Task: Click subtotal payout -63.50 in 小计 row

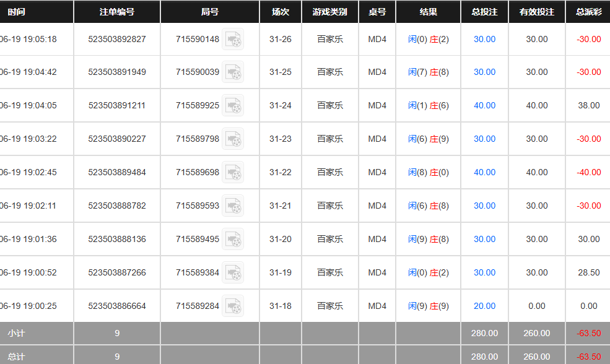Action: [588, 333]
